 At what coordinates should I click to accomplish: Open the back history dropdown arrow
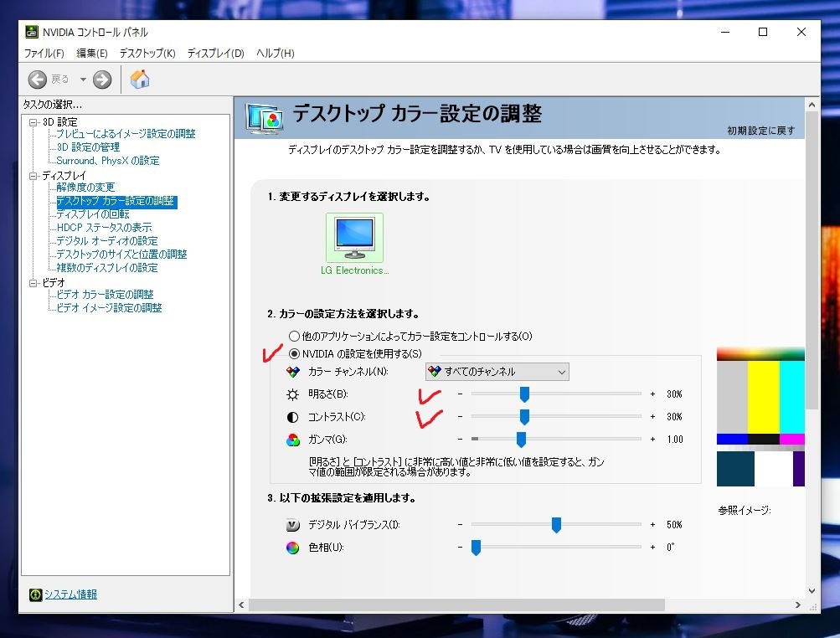(83, 80)
